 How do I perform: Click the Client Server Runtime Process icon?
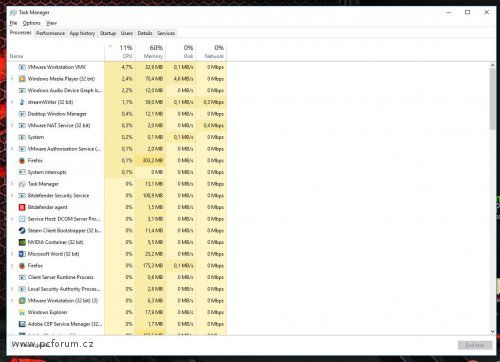pyautogui.click(x=22, y=277)
